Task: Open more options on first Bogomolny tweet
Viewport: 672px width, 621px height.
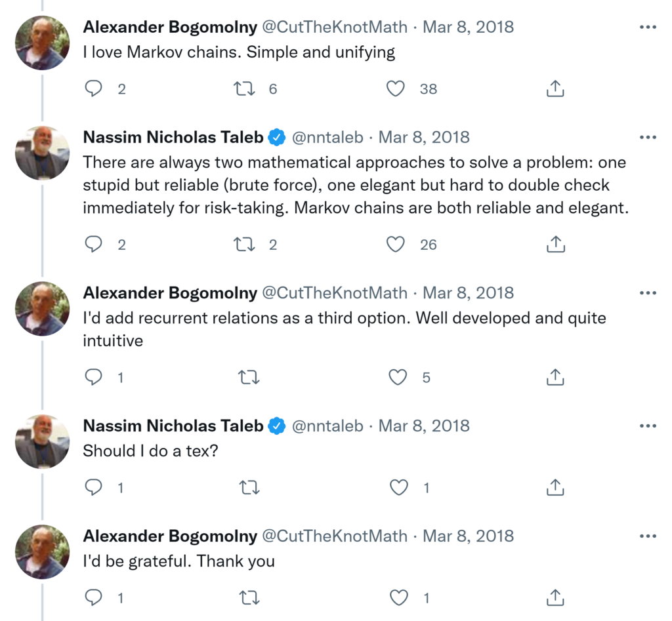Action: point(647,28)
